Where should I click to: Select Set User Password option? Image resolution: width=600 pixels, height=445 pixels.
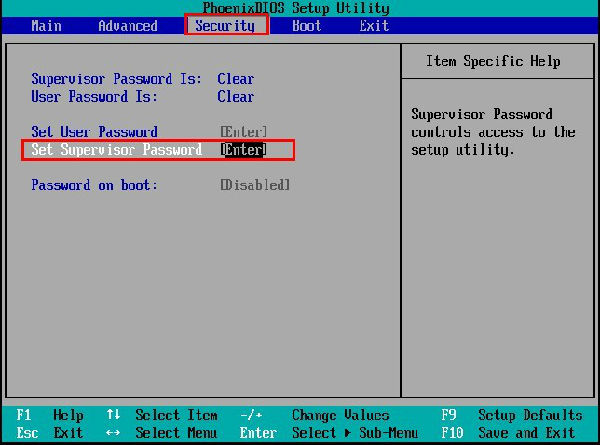(94, 132)
